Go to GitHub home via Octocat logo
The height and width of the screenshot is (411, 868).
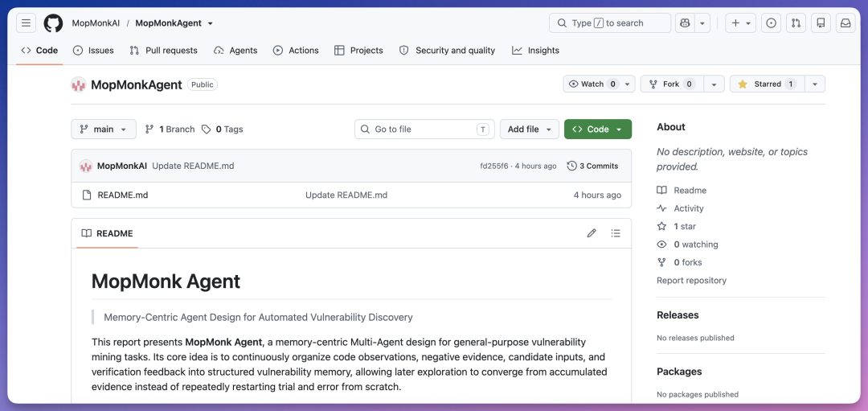pyautogui.click(x=53, y=23)
